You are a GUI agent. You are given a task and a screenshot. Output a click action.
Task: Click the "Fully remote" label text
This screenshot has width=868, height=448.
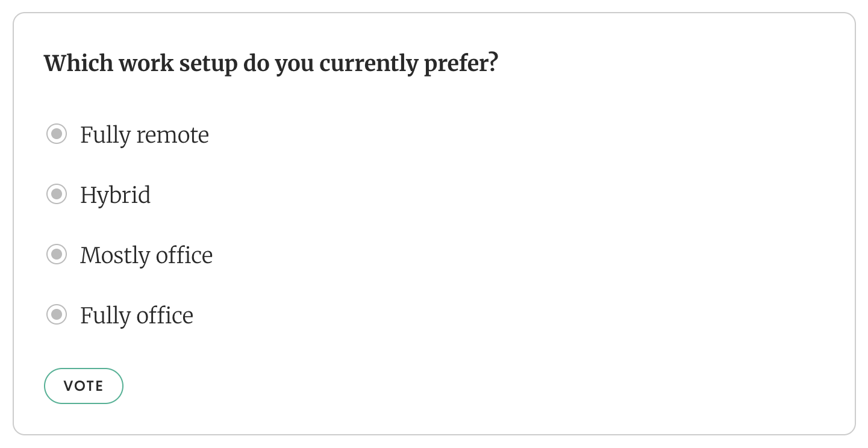pos(145,135)
